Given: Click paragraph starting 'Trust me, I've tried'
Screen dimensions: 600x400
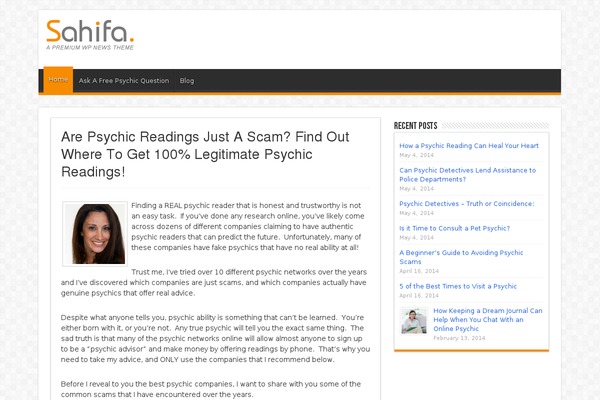Looking at the screenshot, I should point(214,282).
